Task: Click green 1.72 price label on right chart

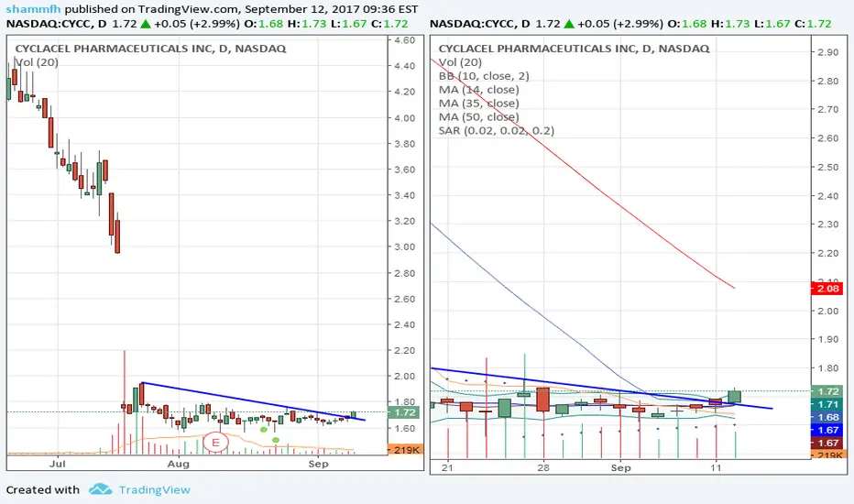Action: (x=827, y=391)
